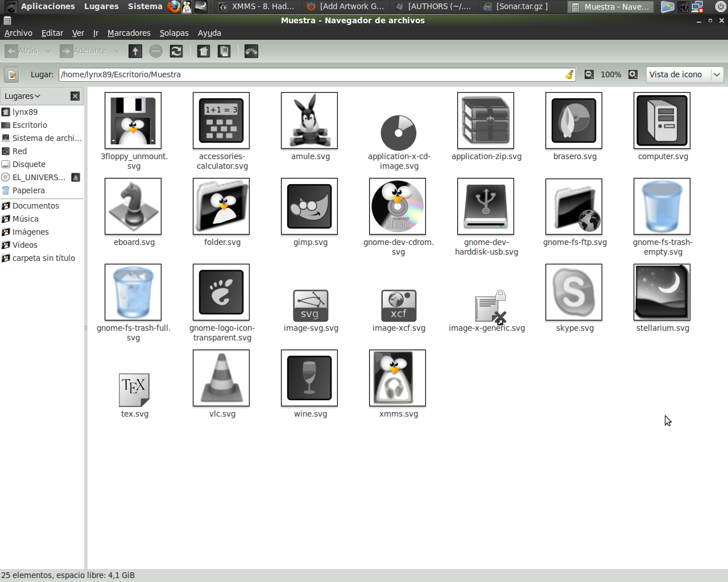The image size is (728, 582).
Task: Click the search toolbar icon
Action: click(x=251, y=51)
